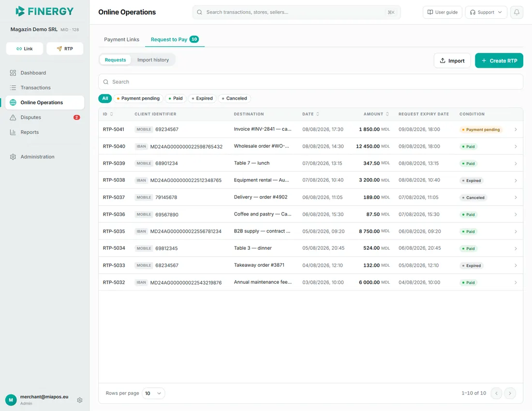
Task: Click the Disputes warning triangle icon
Action: (x=13, y=118)
